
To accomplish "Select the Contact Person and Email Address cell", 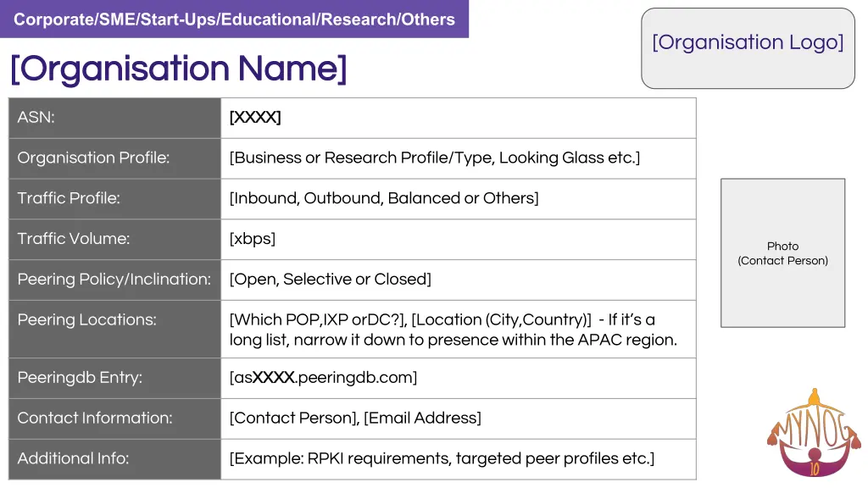I will 459,419.
